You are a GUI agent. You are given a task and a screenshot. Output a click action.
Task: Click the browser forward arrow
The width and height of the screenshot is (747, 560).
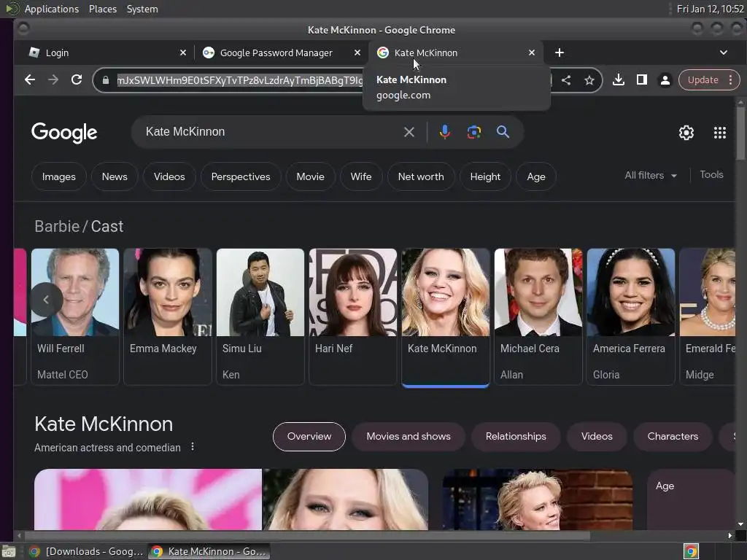(53, 80)
